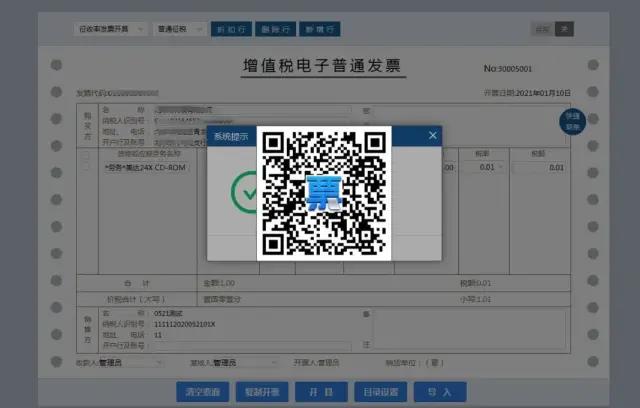Click the item name field containing 24X CD-ROM
This screenshot has height=408, width=640.
(x=146, y=168)
